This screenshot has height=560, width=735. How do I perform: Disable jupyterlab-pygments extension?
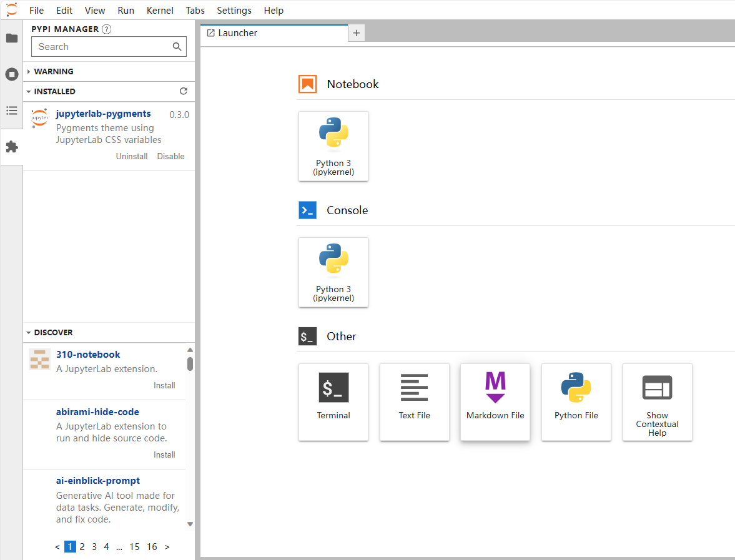click(170, 157)
